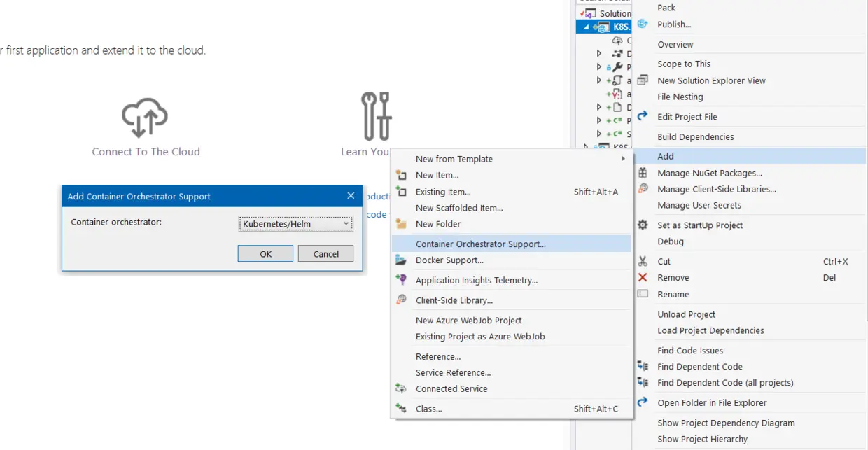Viewport: 868px width, 450px height.
Task: Click the New Folder icon in the submenu
Action: click(401, 224)
